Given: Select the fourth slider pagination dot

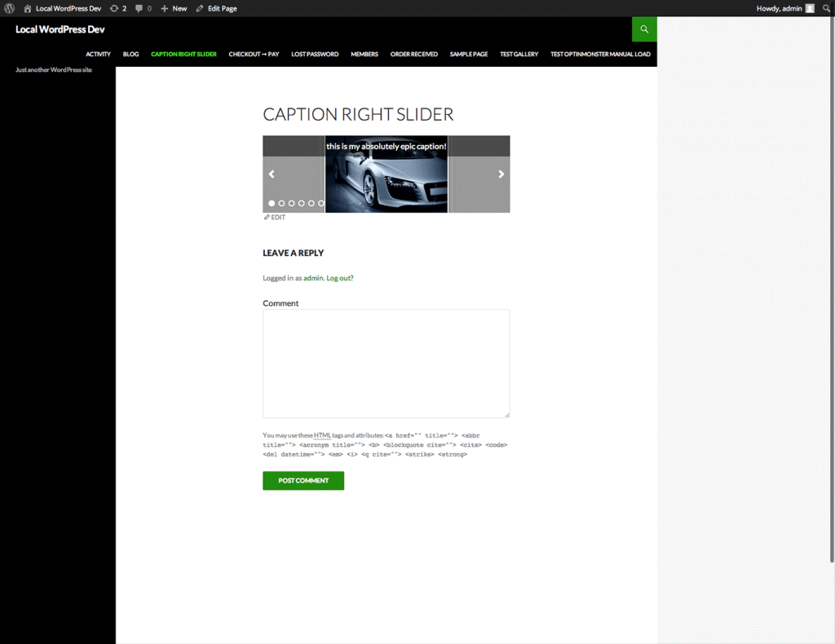Looking at the screenshot, I should (x=301, y=203).
